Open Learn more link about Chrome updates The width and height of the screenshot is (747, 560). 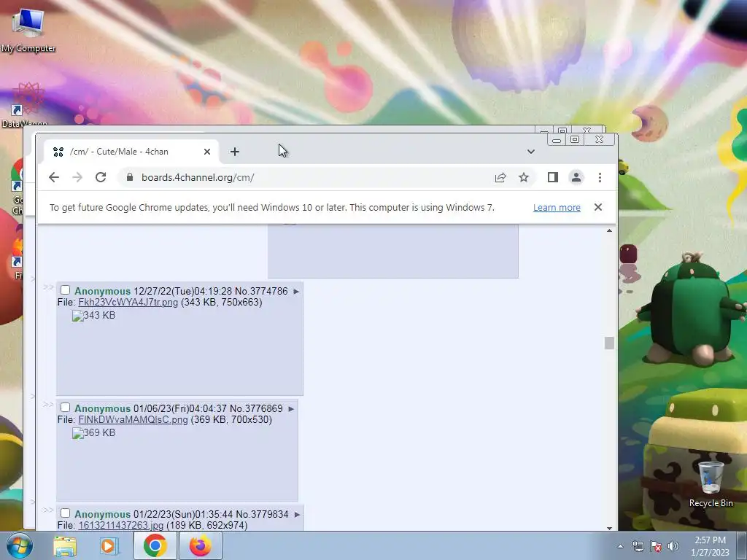pos(557,208)
